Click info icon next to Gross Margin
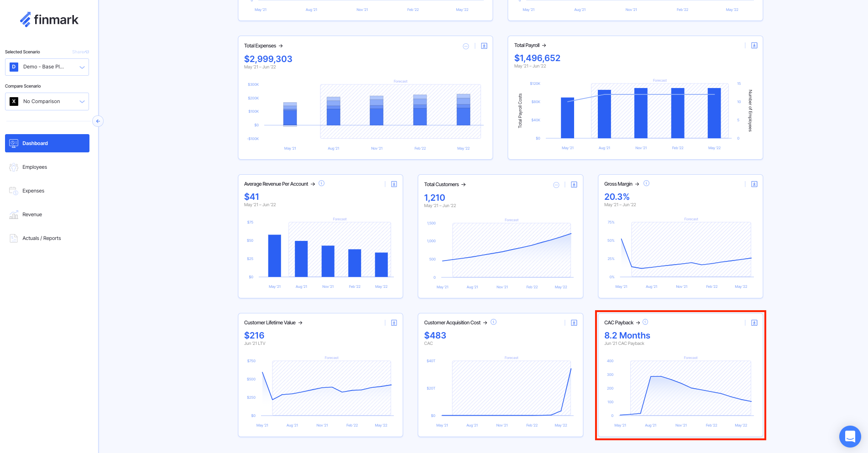Screen dimensions: 868x453 646,183
